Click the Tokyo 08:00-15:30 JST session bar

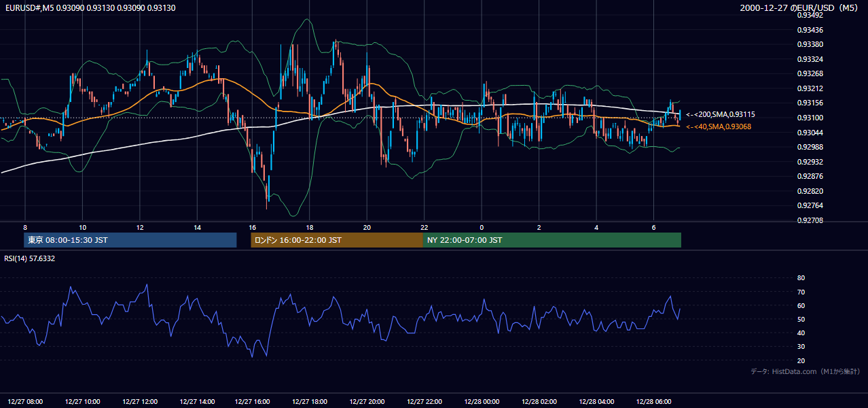click(x=130, y=240)
